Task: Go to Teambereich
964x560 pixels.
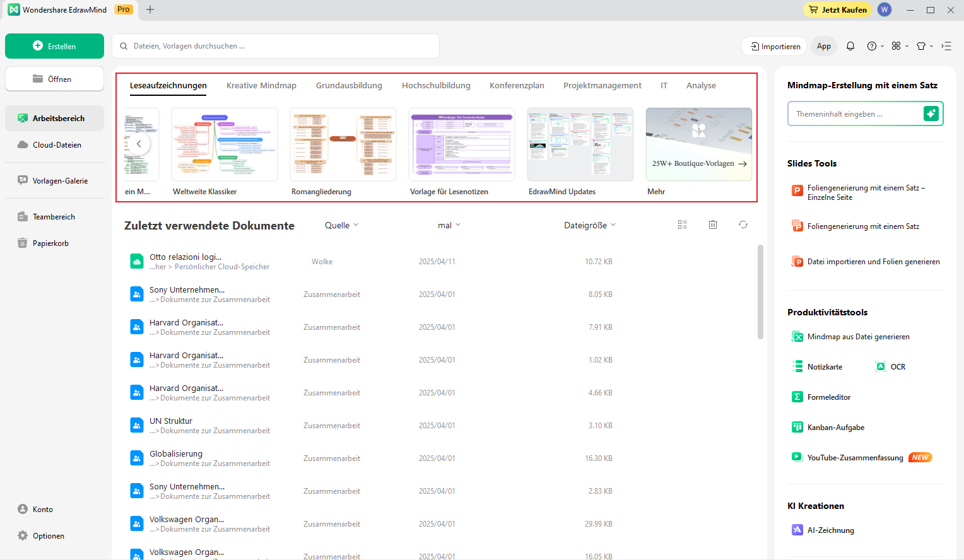Action: tap(54, 217)
